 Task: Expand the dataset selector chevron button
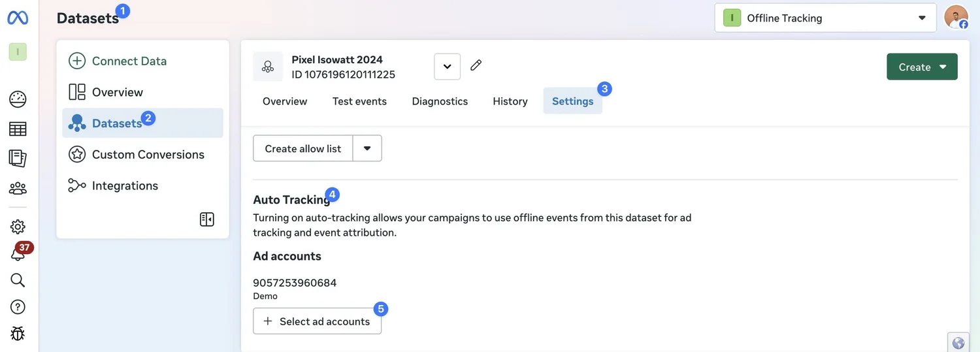click(448, 67)
